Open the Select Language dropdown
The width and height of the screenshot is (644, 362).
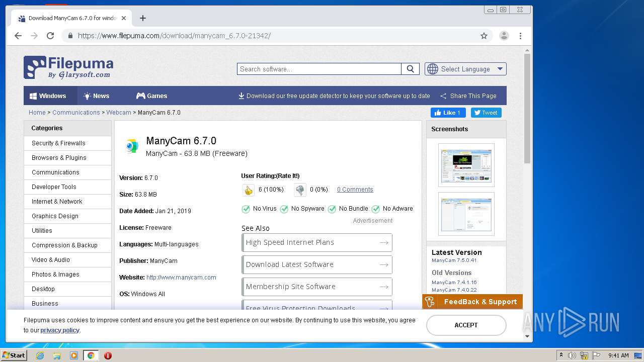coord(465,69)
